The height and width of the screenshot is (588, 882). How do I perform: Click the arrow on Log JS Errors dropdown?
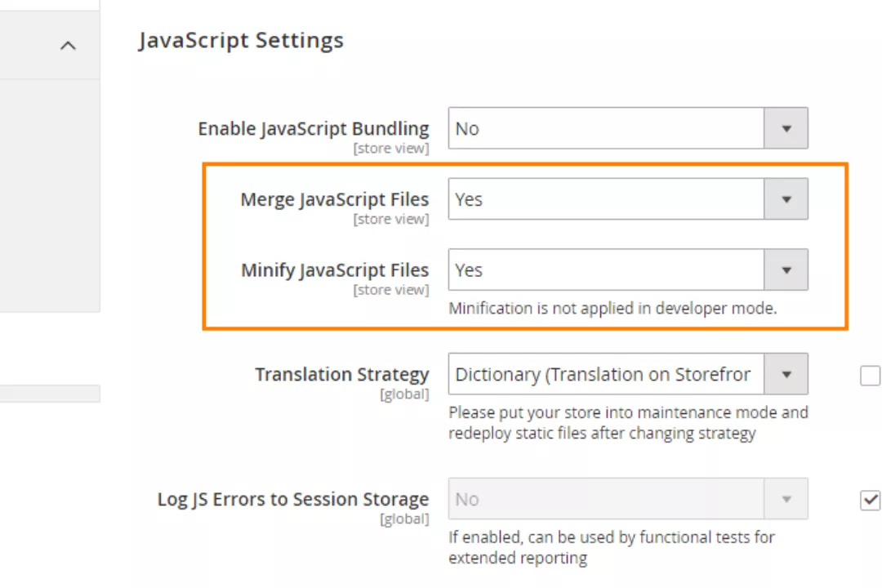(x=786, y=499)
